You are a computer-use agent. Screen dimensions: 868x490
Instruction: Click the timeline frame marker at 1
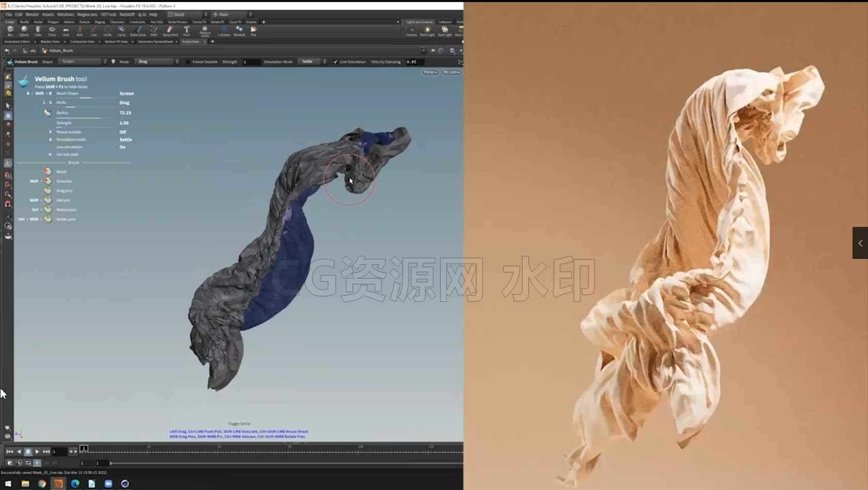[84, 448]
